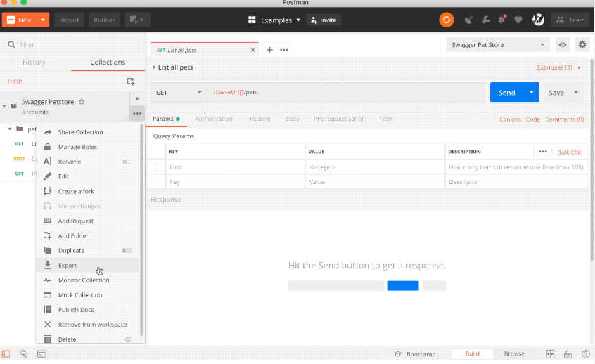Choose Mock Collection menu item

pos(88,294)
